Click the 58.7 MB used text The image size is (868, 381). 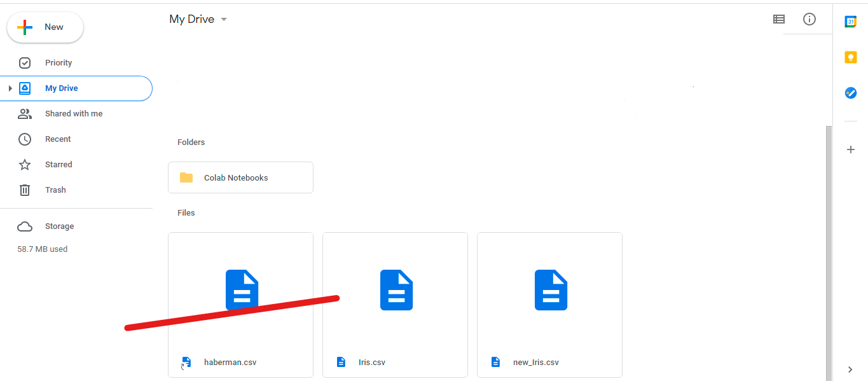[43, 249]
